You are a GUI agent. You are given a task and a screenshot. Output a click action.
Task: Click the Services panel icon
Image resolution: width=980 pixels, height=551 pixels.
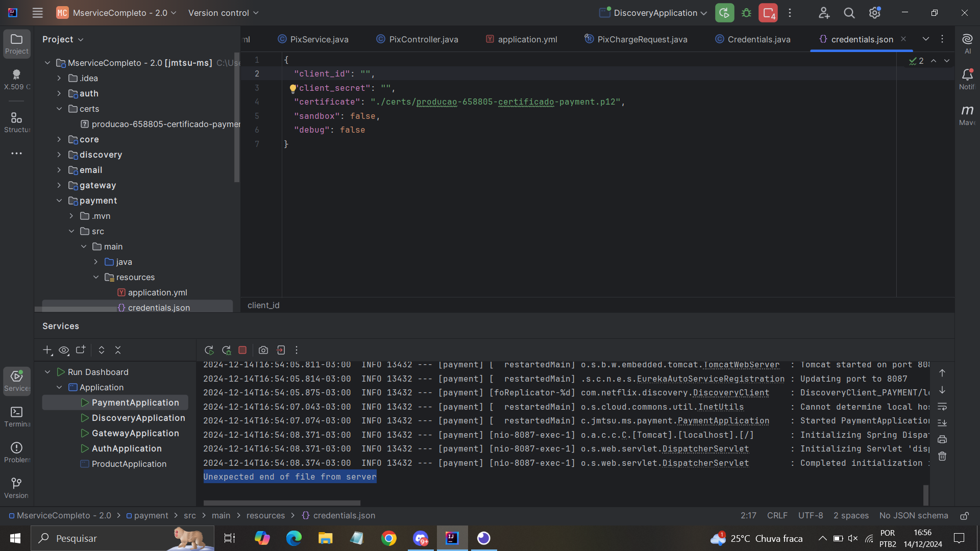16,380
